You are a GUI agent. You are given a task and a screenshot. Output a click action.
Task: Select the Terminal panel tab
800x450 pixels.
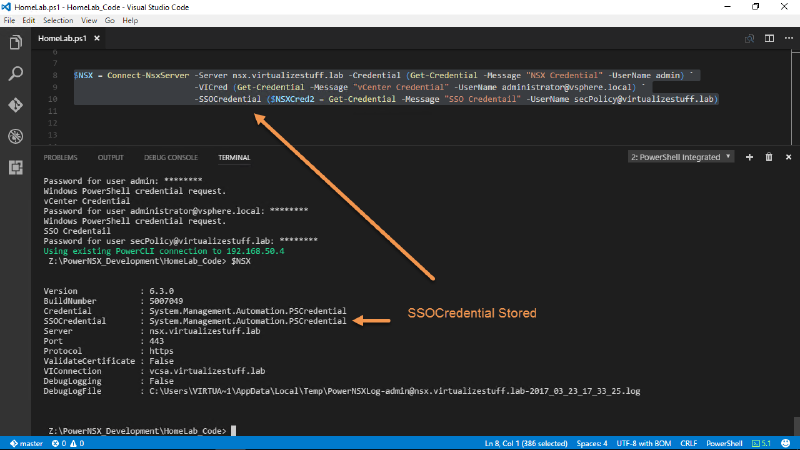(x=234, y=158)
